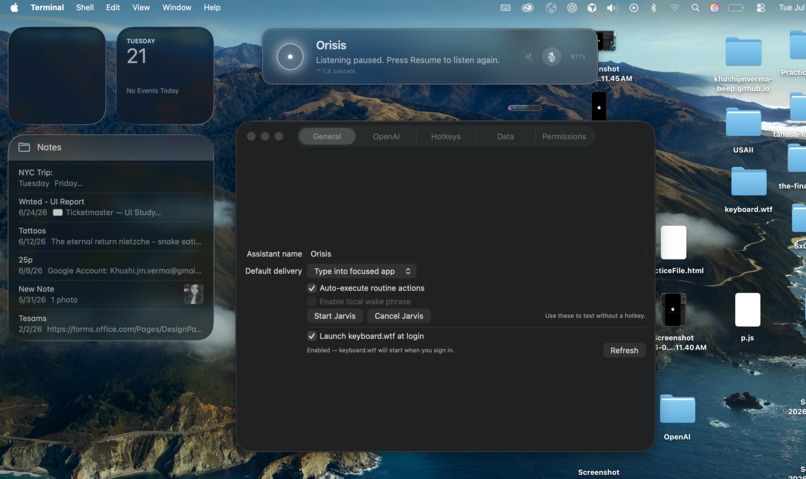Open the View menu
Image resolution: width=806 pixels, height=479 pixels.
point(141,8)
